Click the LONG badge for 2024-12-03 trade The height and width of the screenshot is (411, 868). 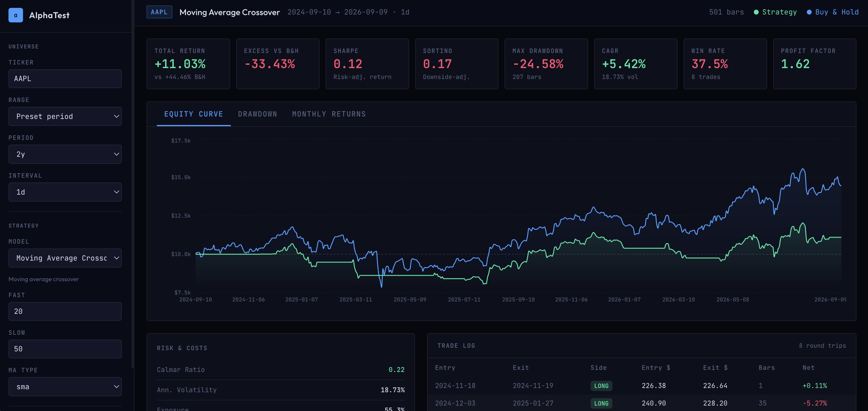coord(601,404)
